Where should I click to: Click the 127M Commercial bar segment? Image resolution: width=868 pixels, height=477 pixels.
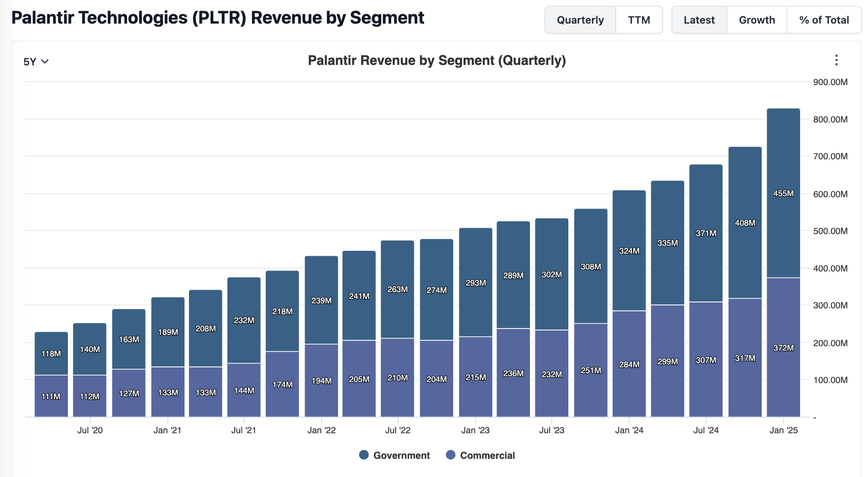click(129, 393)
